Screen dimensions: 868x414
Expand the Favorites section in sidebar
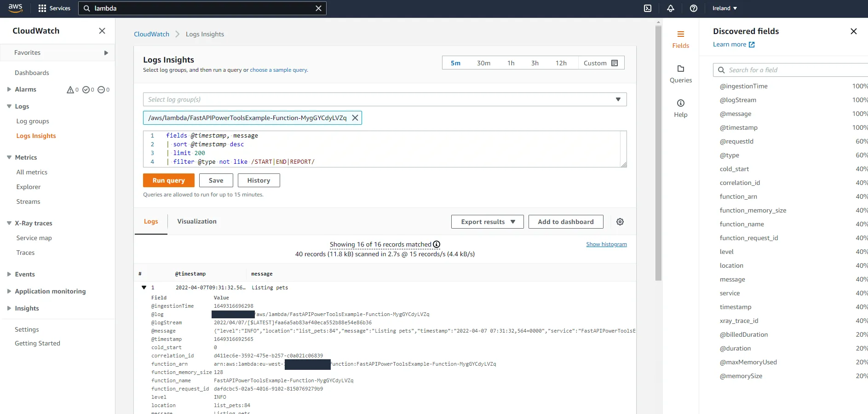(x=106, y=52)
